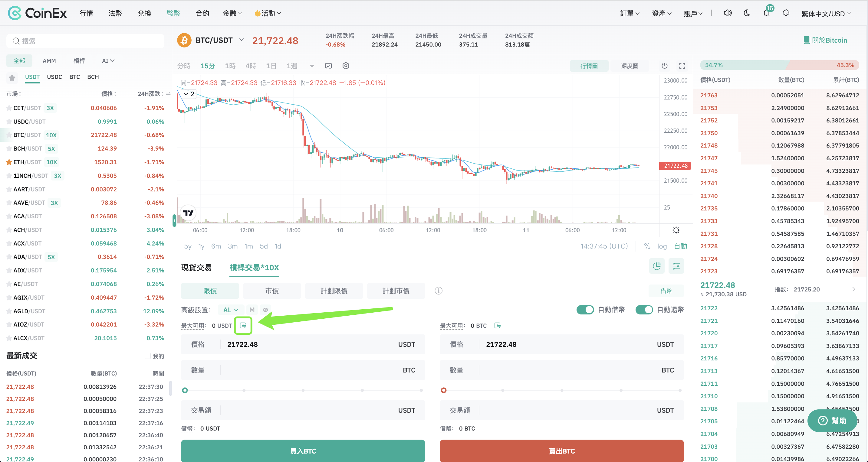Open the 資產 dropdown
Viewport: 868px width, 462px height.
[662, 13]
